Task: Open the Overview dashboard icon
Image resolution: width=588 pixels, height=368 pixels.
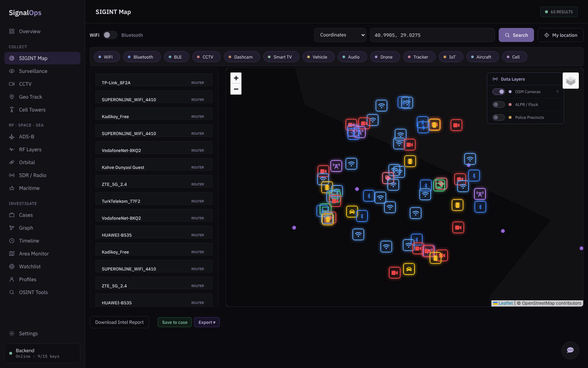Action: pos(12,31)
